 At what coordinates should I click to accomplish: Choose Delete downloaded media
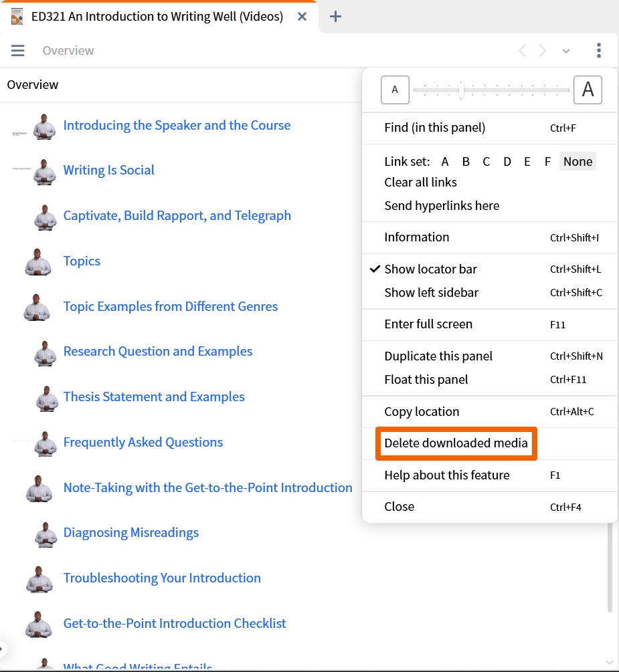tap(456, 443)
